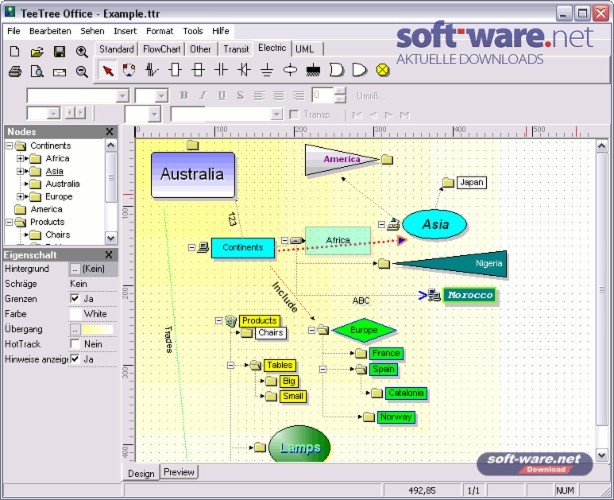Expand Africa in the Nodes tree
Image resolution: width=614 pixels, height=500 pixels.
pyautogui.click(x=20, y=159)
